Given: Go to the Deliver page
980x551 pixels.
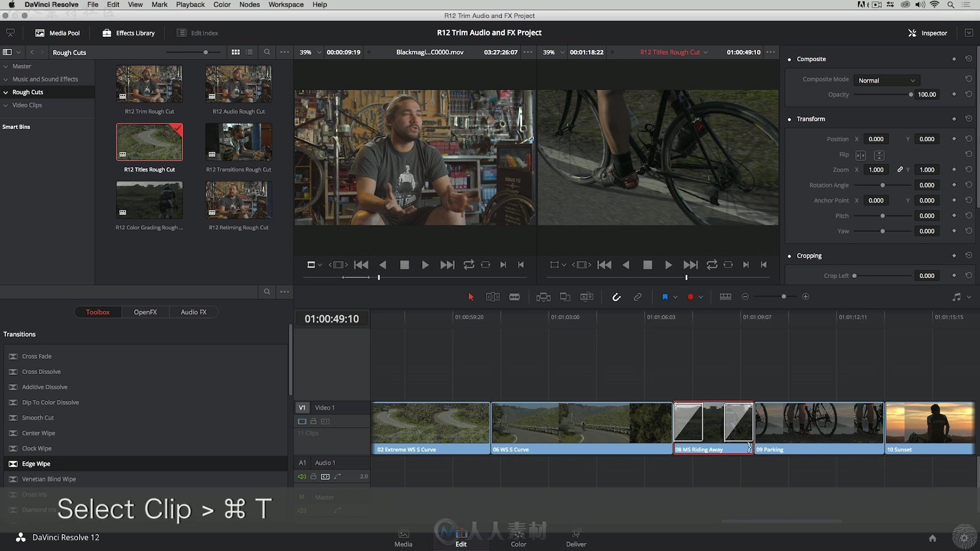Looking at the screenshot, I should coord(576,539).
